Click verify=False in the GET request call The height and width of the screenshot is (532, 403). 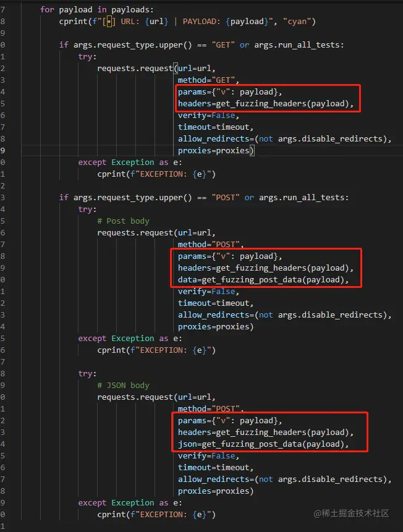208,116
